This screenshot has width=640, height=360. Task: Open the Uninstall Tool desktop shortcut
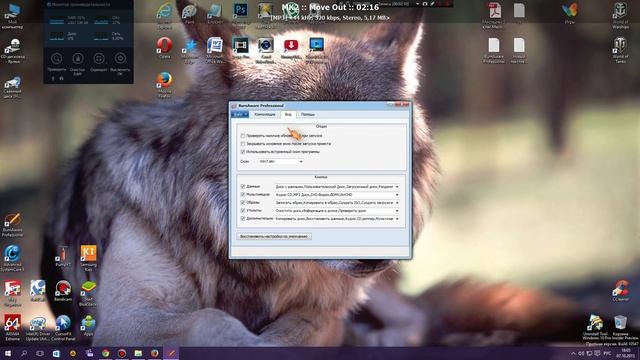(595, 323)
